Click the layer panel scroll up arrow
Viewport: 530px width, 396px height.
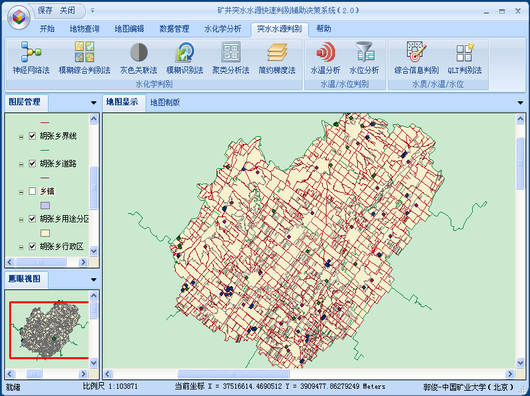pos(94,119)
